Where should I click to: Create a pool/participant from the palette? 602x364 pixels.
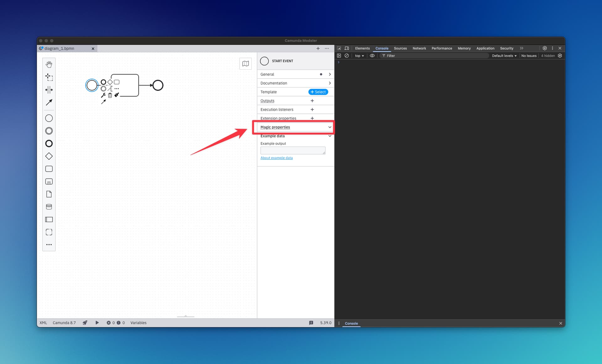click(49, 219)
